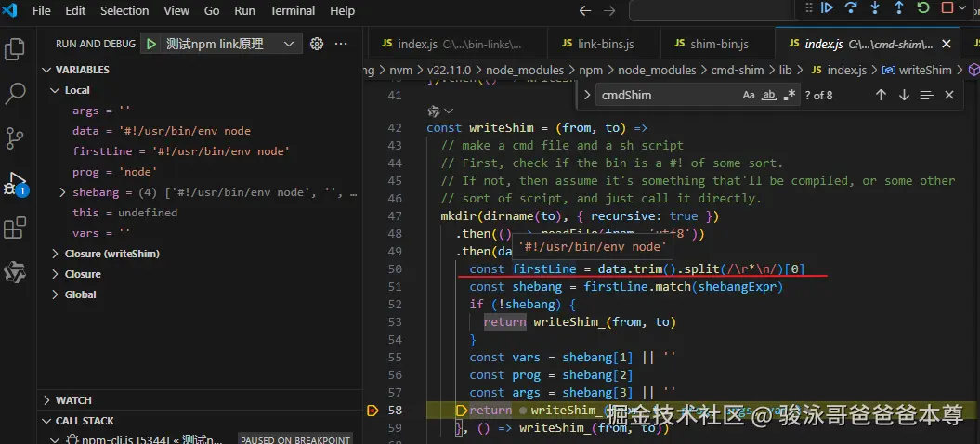Open the Extensions view in activity bar
This screenshot has width=980, height=444.
[16, 228]
